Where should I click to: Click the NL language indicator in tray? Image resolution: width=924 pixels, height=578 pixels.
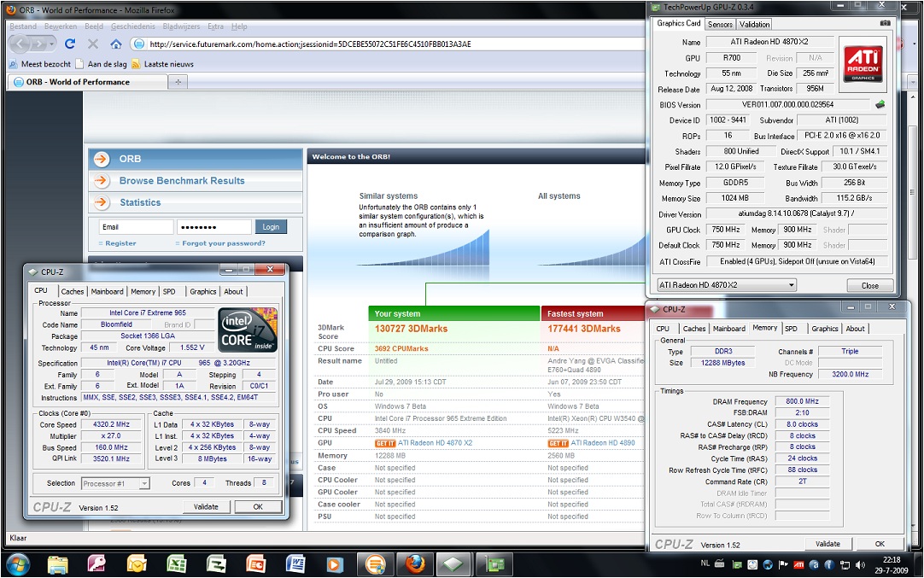click(x=705, y=563)
